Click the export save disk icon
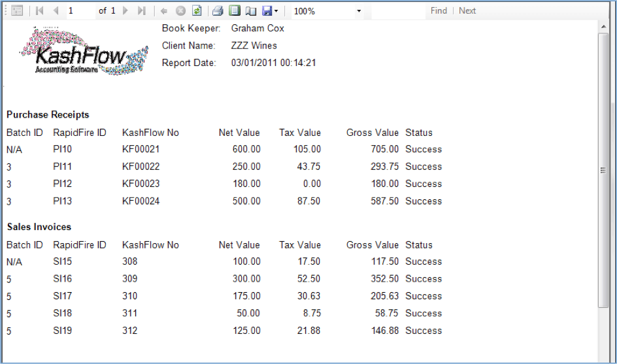The height and width of the screenshot is (364, 617). 267,11
